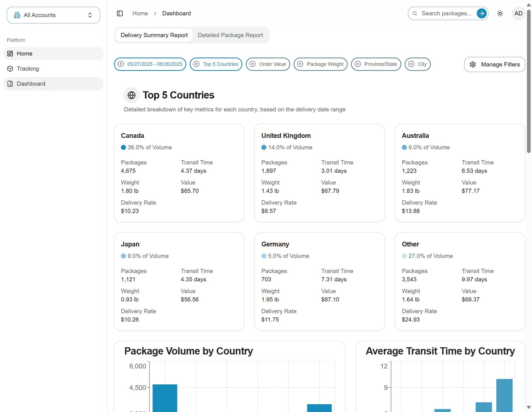
Task: Click the Germany card title
Action: click(x=275, y=244)
